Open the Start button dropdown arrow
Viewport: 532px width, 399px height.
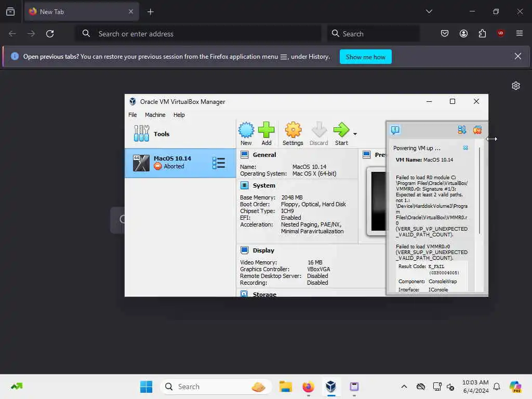[x=355, y=134]
